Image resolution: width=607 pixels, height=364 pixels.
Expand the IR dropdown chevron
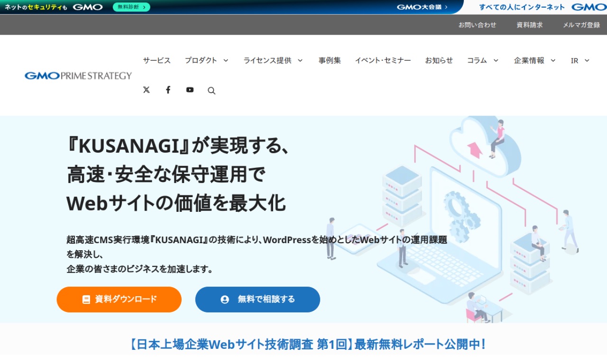coord(587,60)
